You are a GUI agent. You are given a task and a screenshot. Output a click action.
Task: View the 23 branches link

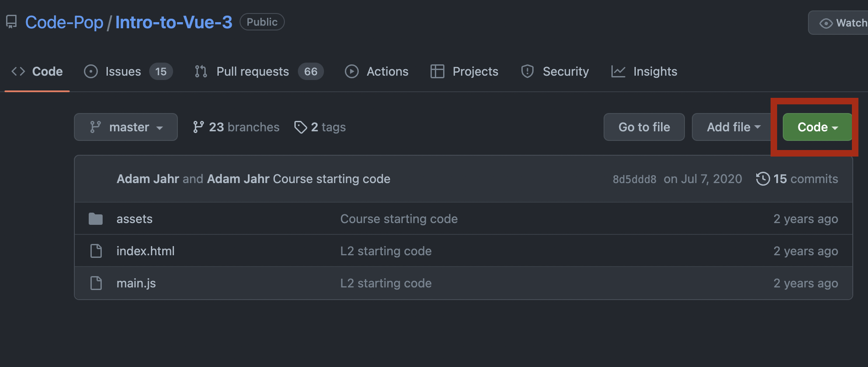(236, 127)
